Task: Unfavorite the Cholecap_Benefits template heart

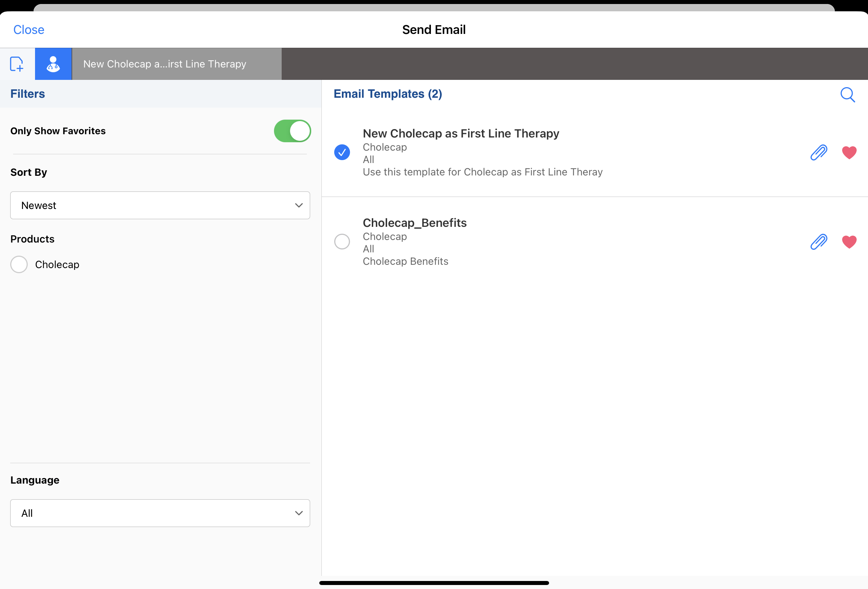Action: coord(849,242)
